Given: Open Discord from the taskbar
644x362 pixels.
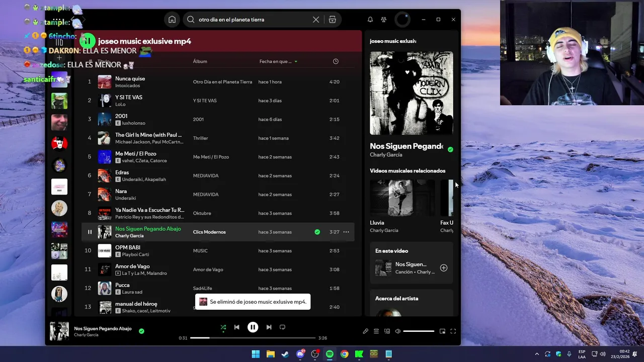Looking at the screenshot, I should [x=300, y=354].
